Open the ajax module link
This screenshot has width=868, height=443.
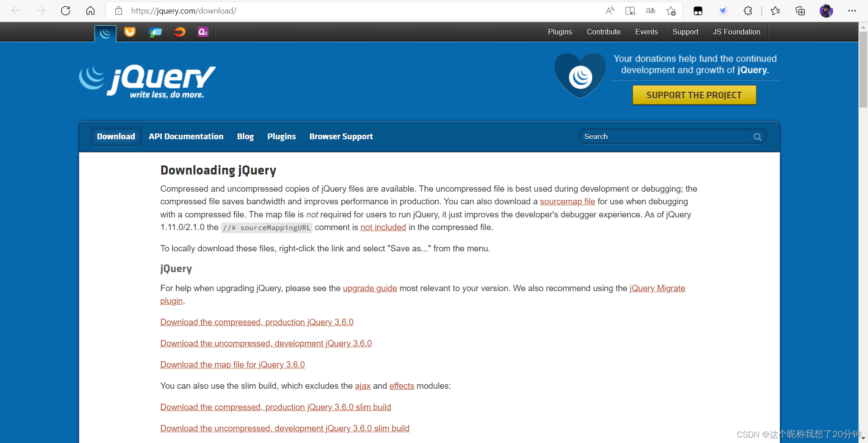point(363,386)
